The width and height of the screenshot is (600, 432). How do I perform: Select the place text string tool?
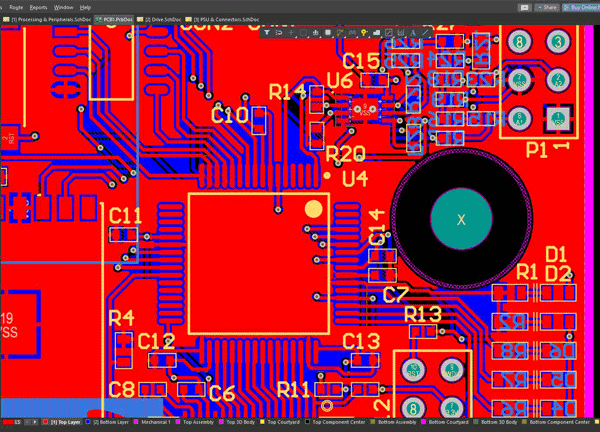411,32
